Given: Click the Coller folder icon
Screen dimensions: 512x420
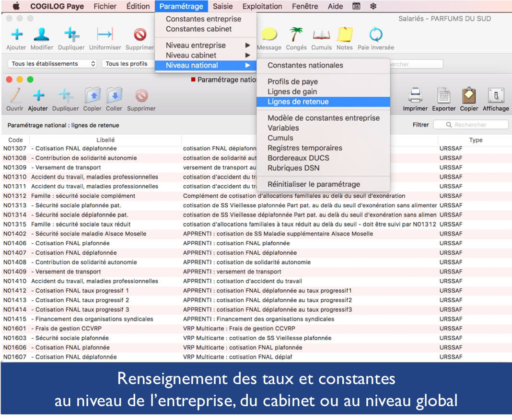Looking at the screenshot, I should pyautogui.click(x=114, y=95).
